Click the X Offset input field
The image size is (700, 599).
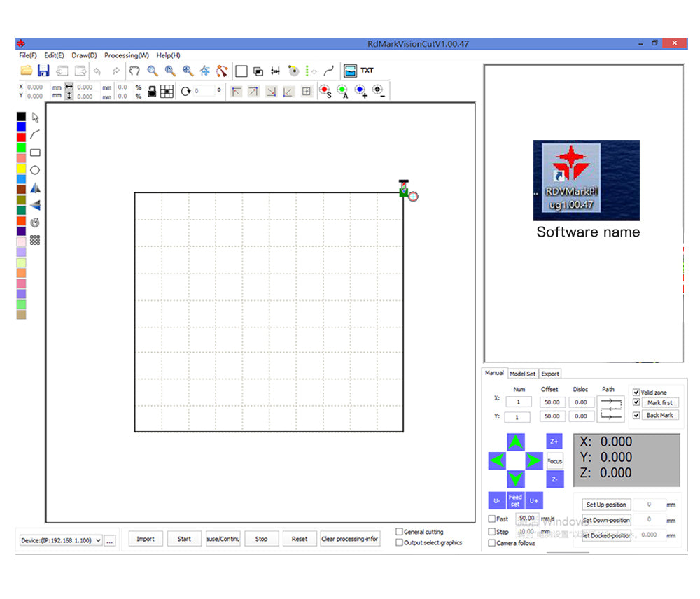552,402
